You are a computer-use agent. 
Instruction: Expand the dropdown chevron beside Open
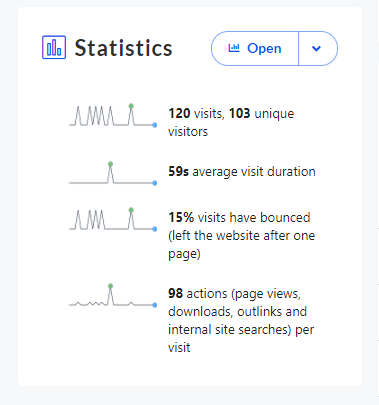[316, 49]
